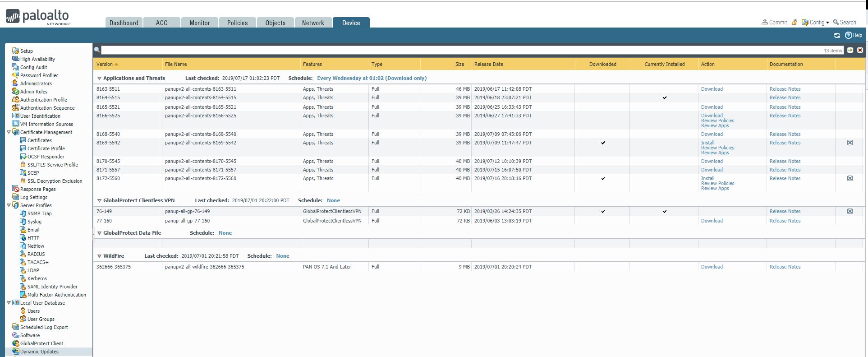Remove downloaded 8172-5560 package via X icon
Viewport: 868px width, 357px height.
(850, 178)
